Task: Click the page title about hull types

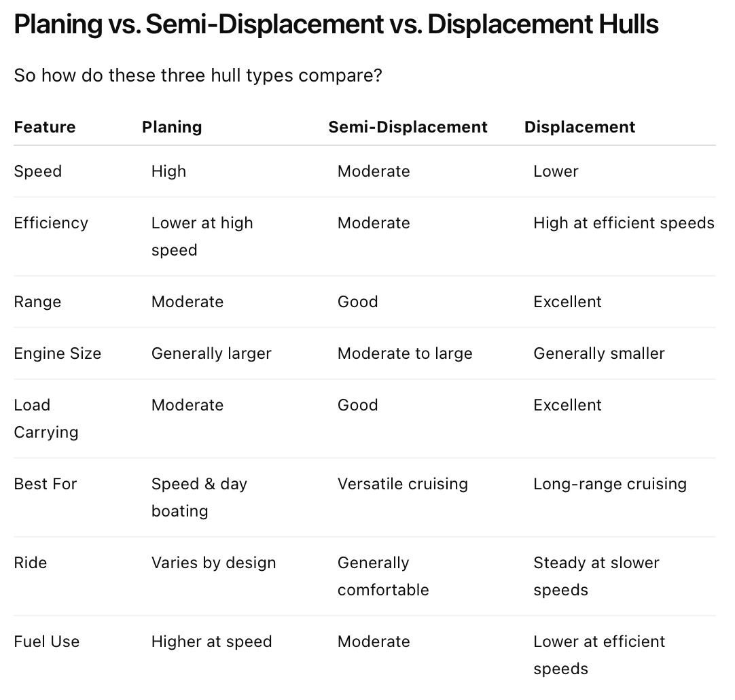Action: [x=336, y=24]
